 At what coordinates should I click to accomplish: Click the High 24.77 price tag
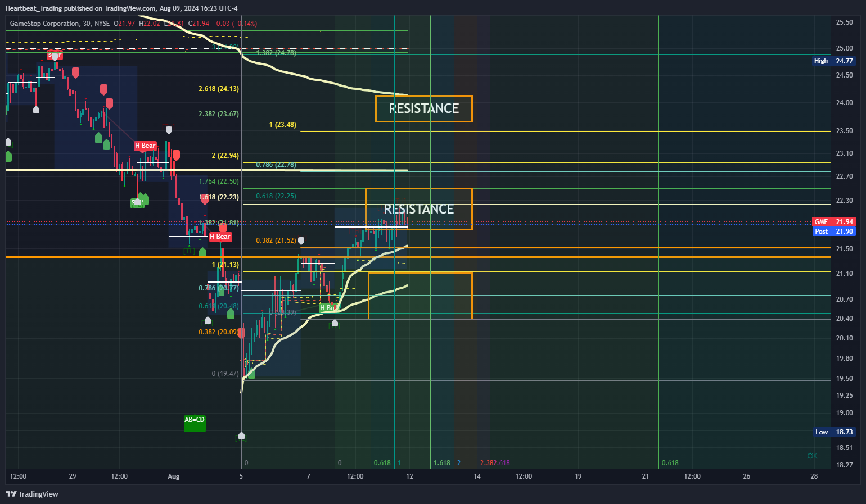(x=834, y=61)
